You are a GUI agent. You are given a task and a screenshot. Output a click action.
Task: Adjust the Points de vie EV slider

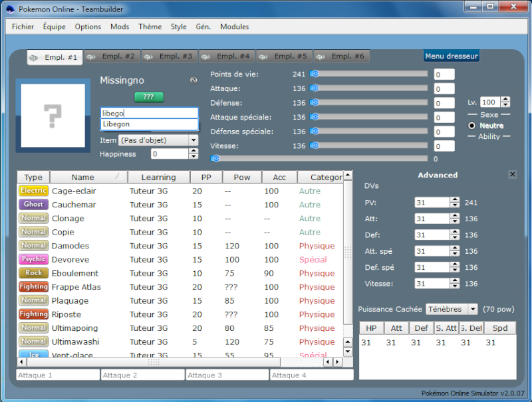(369, 74)
